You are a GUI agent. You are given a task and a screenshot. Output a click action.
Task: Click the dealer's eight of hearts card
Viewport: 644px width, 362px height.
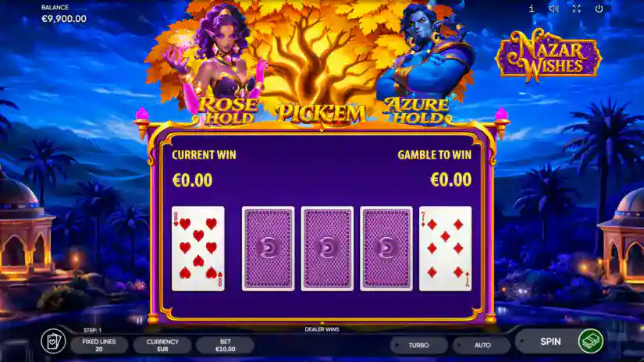(x=198, y=249)
